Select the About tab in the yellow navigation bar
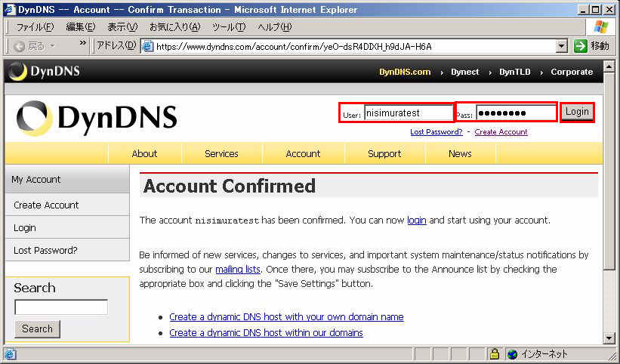This screenshot has height=364, width=620. click(x=145, y=153)
